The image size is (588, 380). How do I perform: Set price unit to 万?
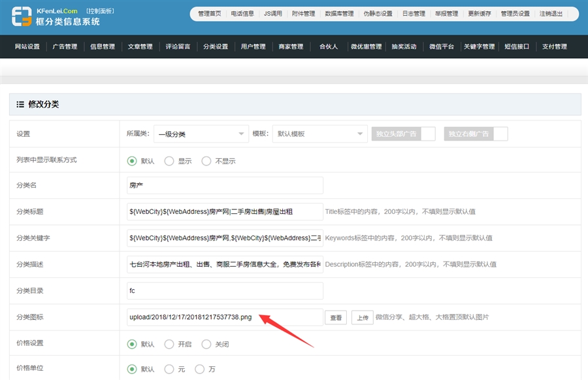click(x=200, y=370)
